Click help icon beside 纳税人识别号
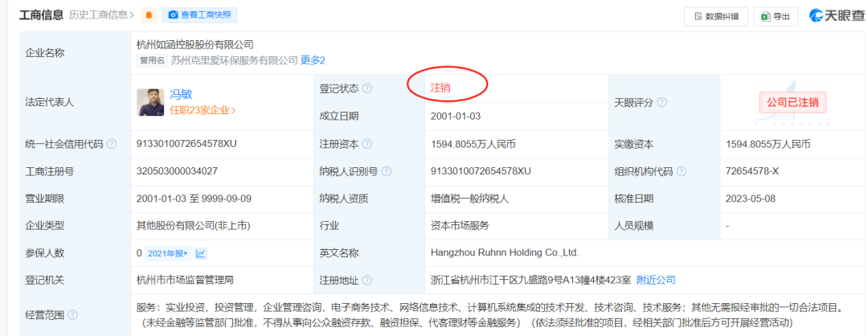The image size is (868, 336). coord(387,171)
